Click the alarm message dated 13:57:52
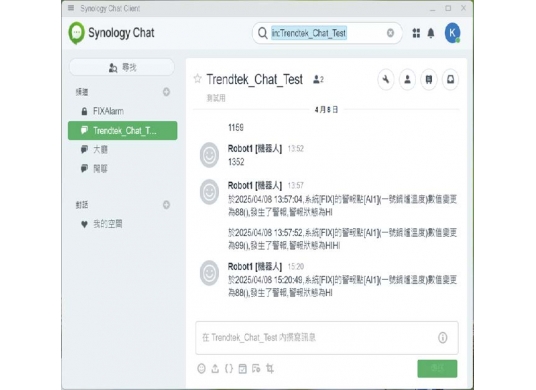 pos(343,239)
